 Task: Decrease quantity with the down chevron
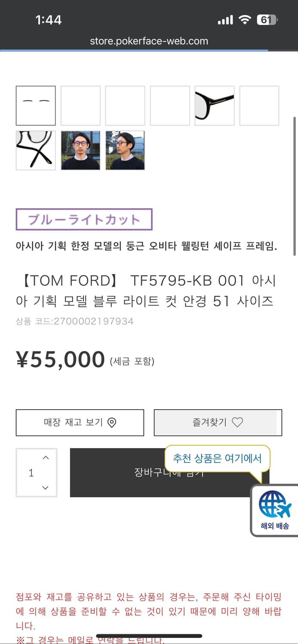(x=46, y=488)
